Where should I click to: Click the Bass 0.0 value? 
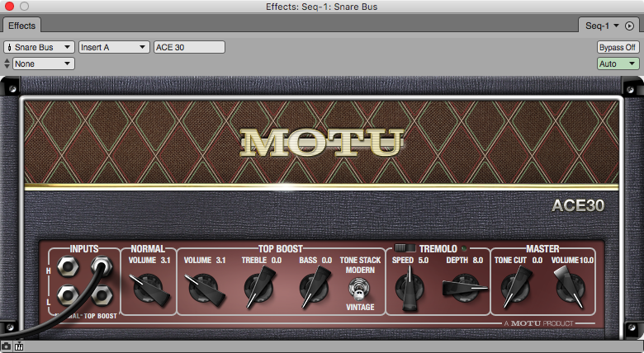tap(326, 261)
